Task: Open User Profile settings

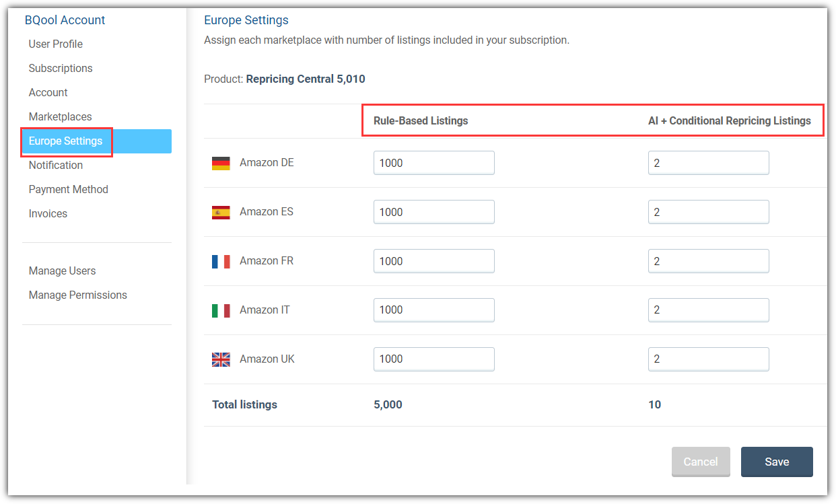Action: (x=56, y=44)
